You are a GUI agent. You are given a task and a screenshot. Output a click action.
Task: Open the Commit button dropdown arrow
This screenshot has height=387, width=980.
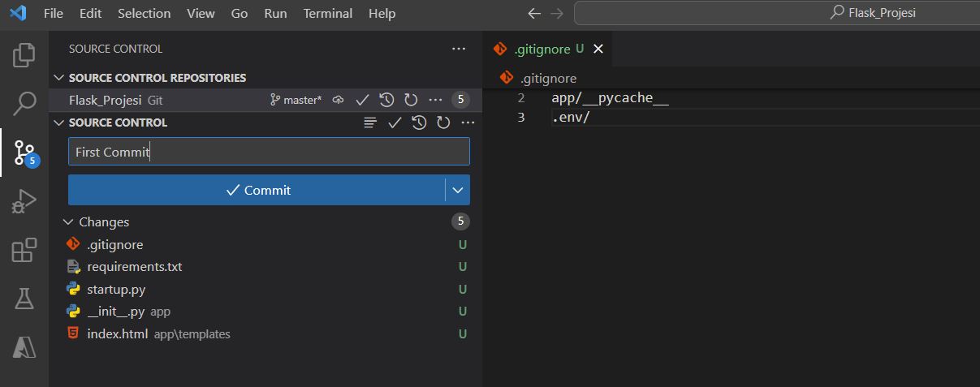point(458,190)
